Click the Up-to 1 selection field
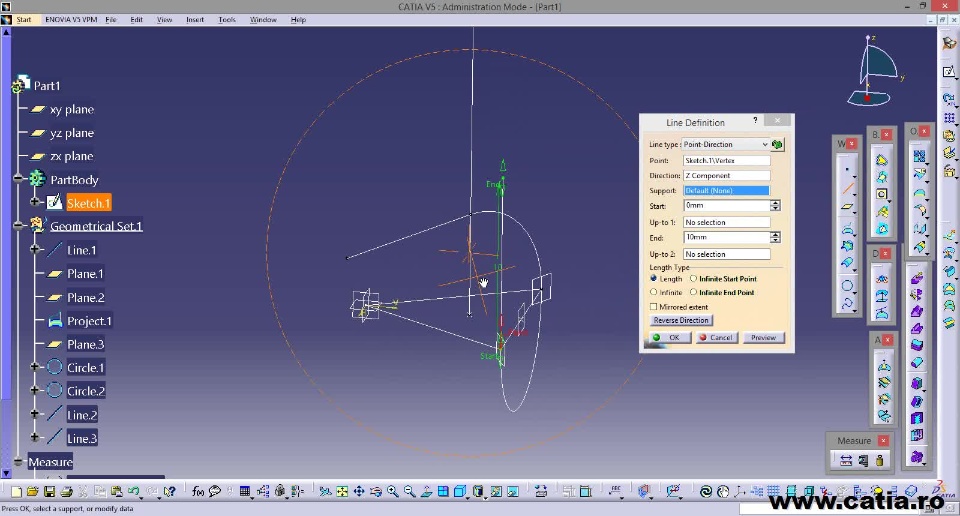 tap(727, 222)
